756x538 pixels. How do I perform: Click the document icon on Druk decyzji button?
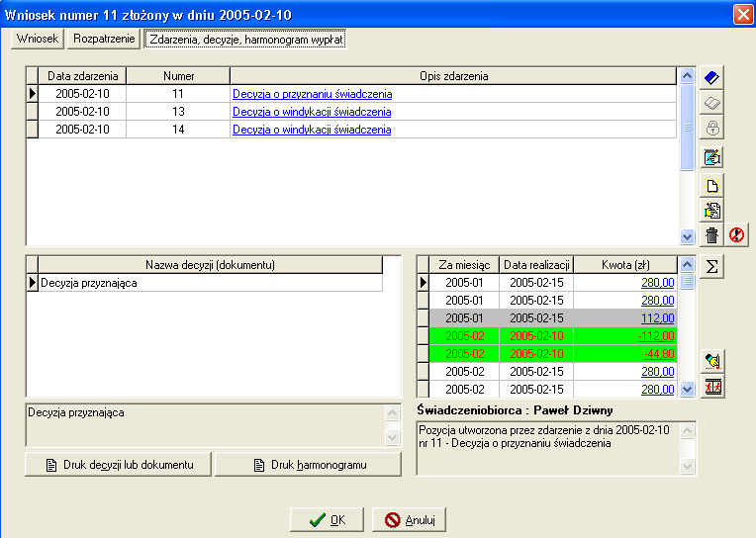(51, 465)
